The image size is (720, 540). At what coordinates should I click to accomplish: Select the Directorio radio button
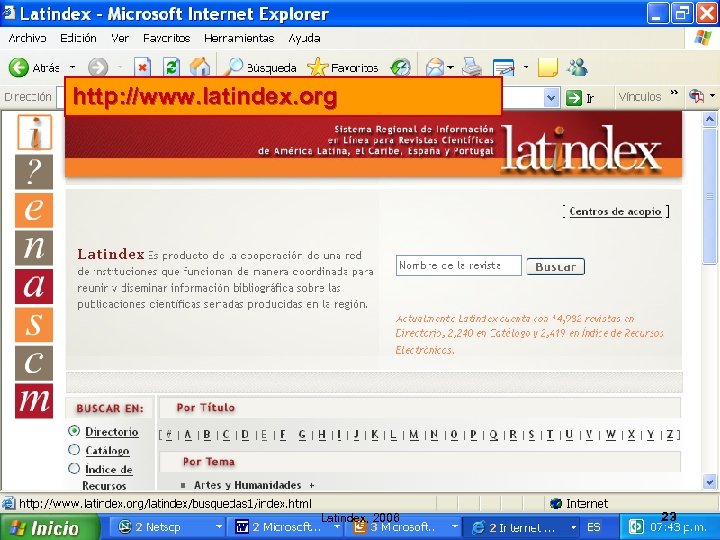73,431
